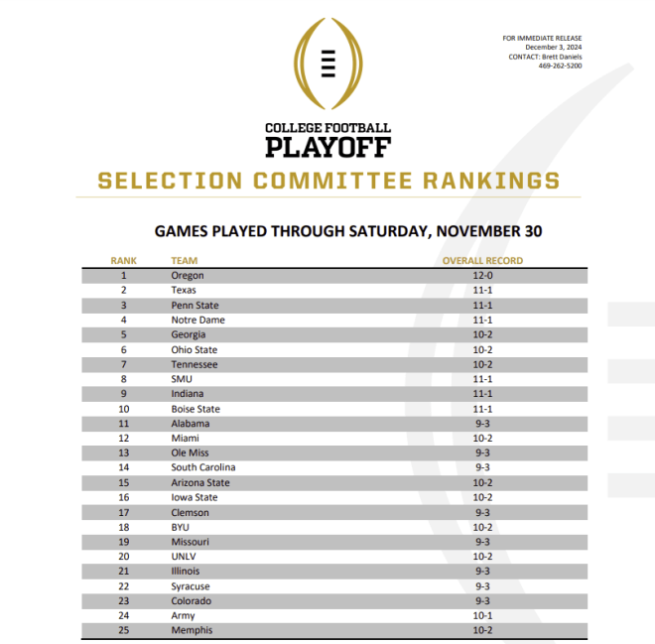
Task: Click the UNLV team name
Action: click(x=184, y=557)
